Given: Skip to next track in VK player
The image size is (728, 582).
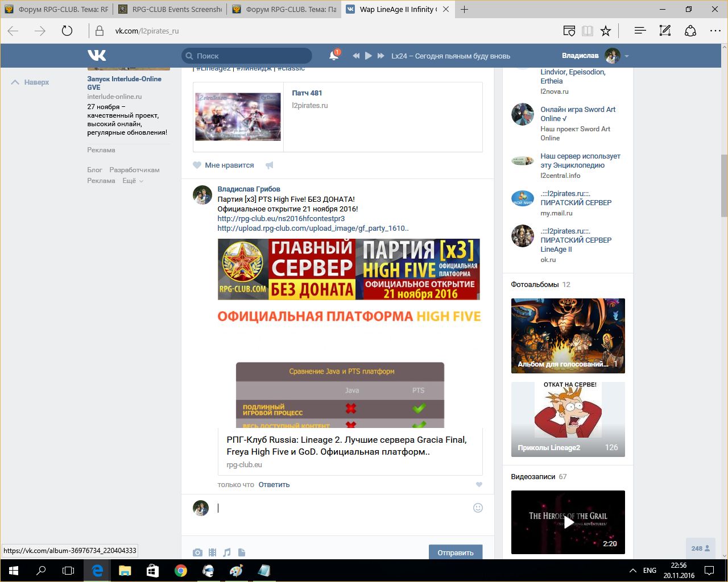Looking at the screenshot, I should coord(381,56).
